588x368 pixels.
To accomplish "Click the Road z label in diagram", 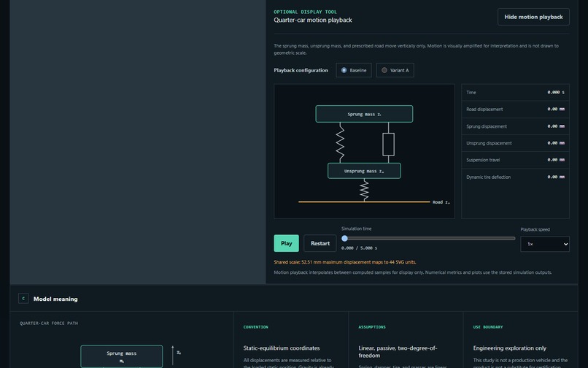I will pos(441,202).
